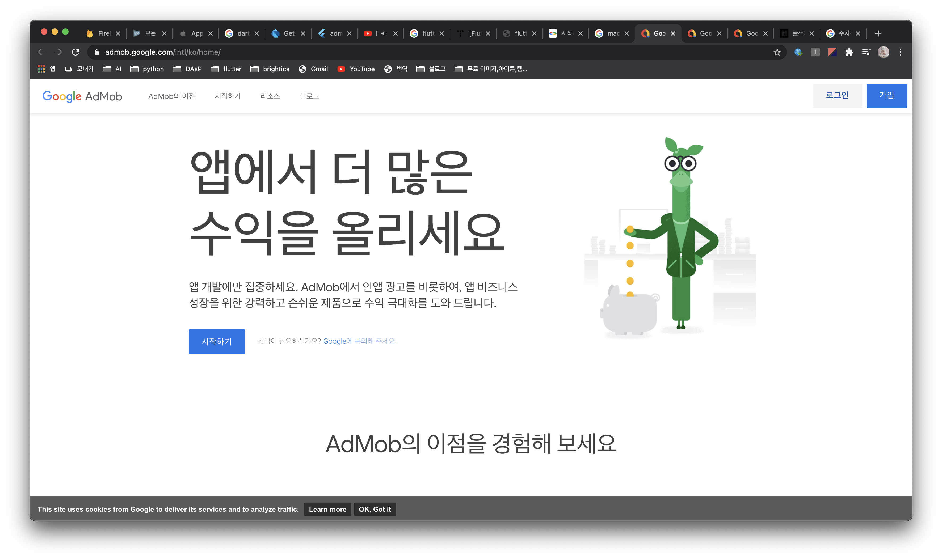Open the Google에 문의해 주세요 link

(359, 341)
